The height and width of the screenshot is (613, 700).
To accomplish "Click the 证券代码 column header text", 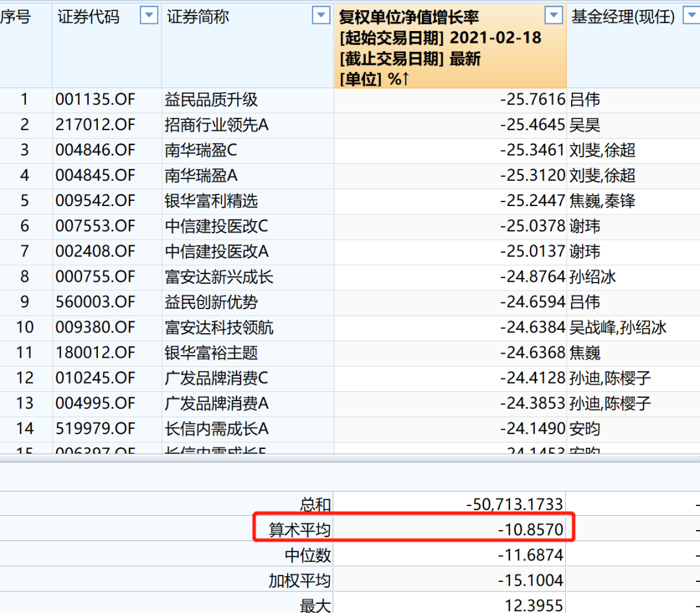I will (x=88, y=17).
